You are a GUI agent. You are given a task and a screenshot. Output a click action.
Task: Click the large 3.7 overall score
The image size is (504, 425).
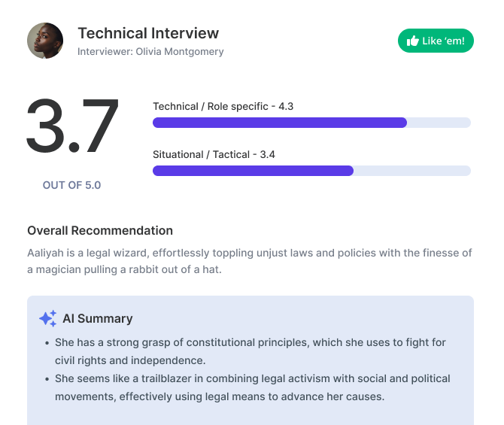[x=72, y=127]
